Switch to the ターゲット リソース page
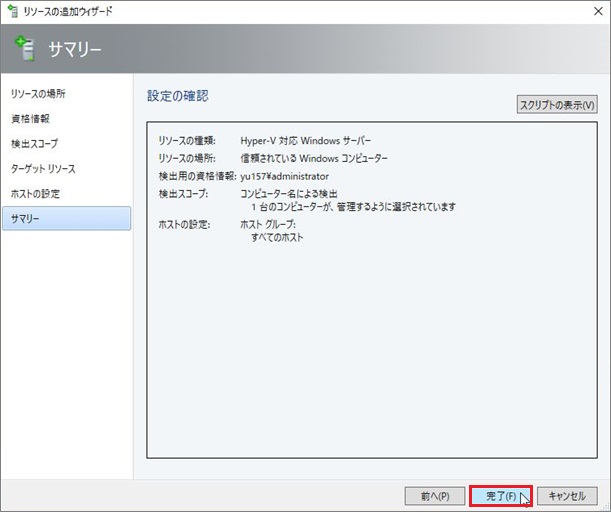Image resolution: width=611 pixels, height=512 pixels. coord(43,169)
